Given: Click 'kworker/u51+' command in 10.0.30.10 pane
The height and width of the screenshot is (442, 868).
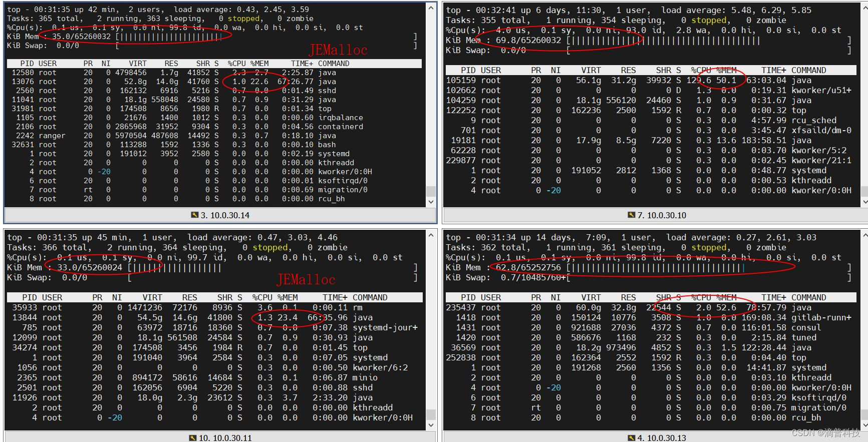Looking at the screenshot, I should [x=821, y=90].
